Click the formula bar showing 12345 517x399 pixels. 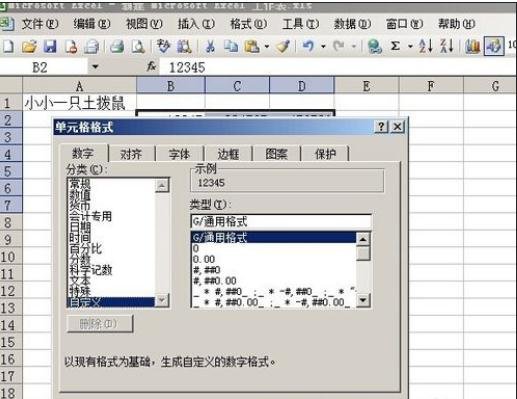[x=338, y=67]
